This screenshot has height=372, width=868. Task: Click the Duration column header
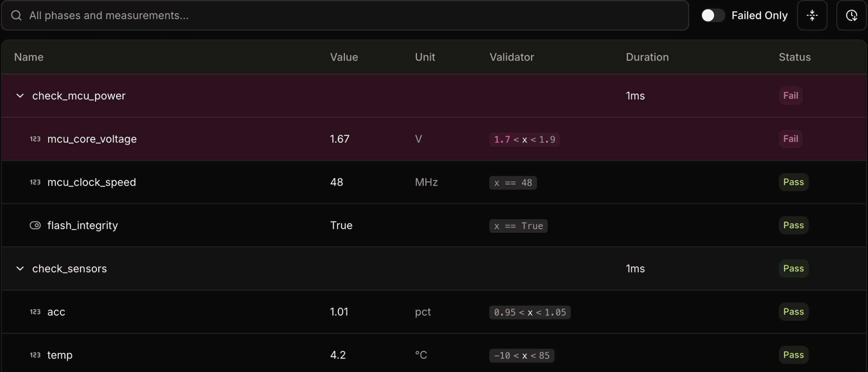point(647,57)
